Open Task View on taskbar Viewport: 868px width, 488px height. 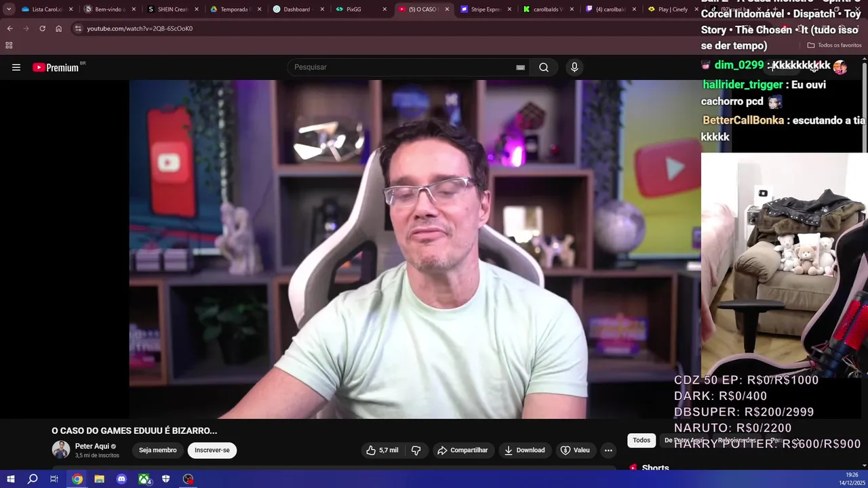(x=54, y=479)
